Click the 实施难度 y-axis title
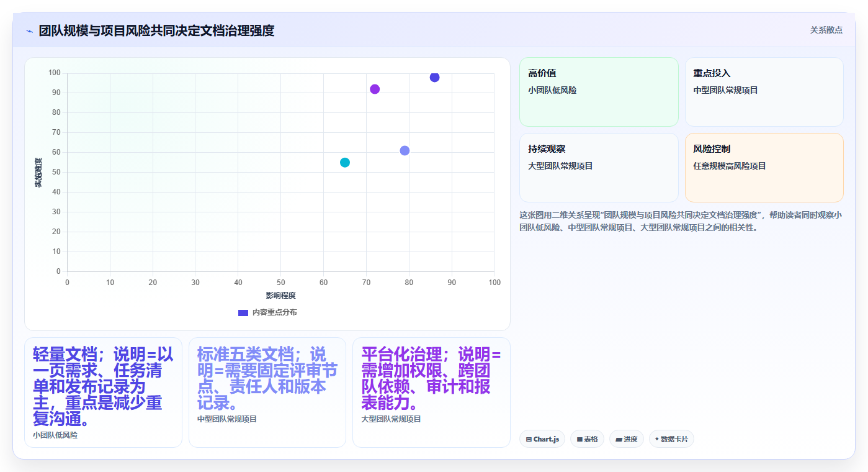 pos(38,173)
